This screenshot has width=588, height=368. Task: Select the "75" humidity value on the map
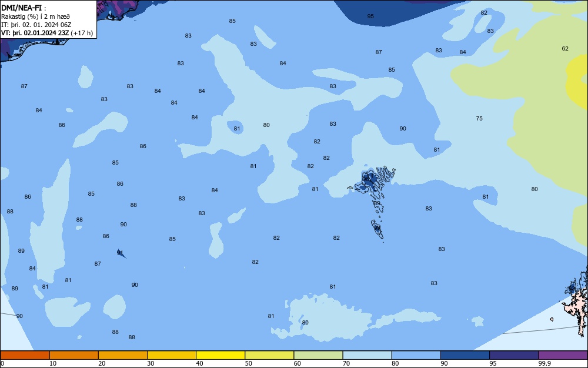(479, 118)
